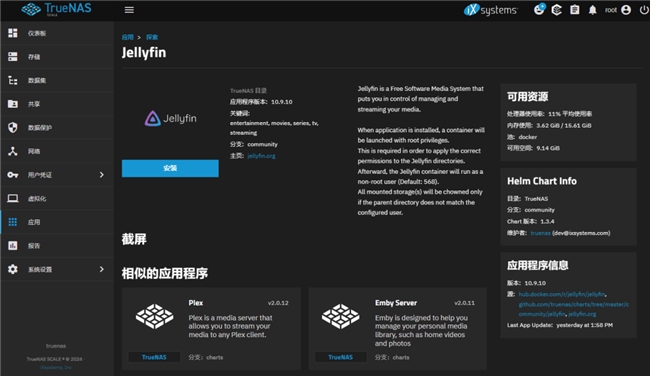
Task: Click the TrueCommand status icon
Action: coord(557,10)
